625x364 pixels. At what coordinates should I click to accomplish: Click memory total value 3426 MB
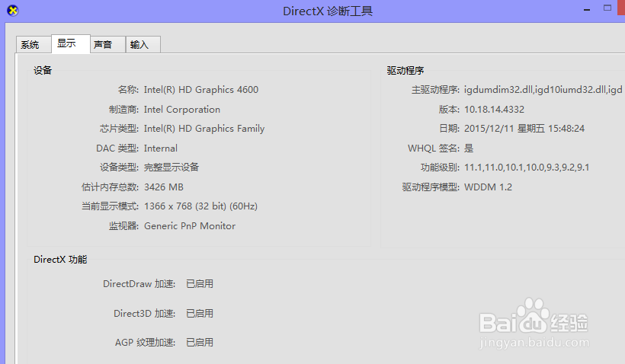(164, 187)
